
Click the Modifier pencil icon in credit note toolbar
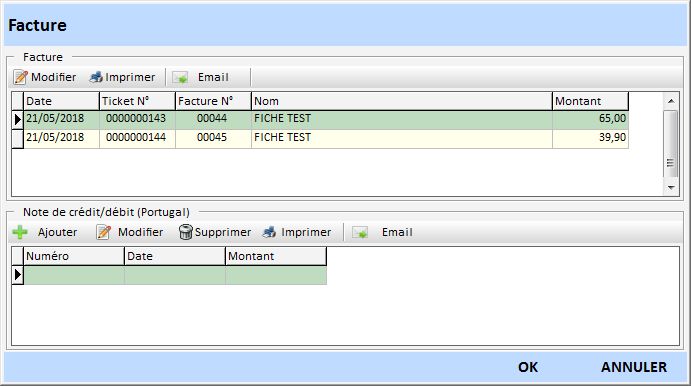[x=104, y=232]
